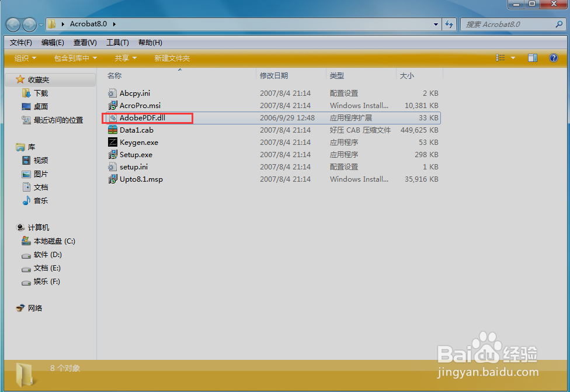
Task: Open the 包含到库中 dropdown
Action: (x=75, y=58)
